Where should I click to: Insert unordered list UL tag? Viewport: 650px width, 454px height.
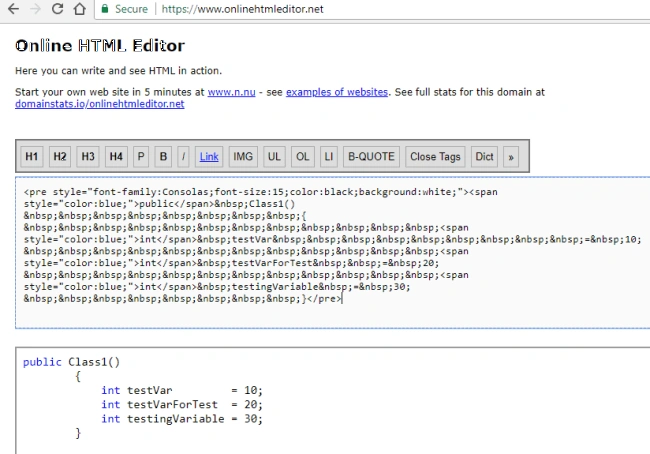click(274, 157)
